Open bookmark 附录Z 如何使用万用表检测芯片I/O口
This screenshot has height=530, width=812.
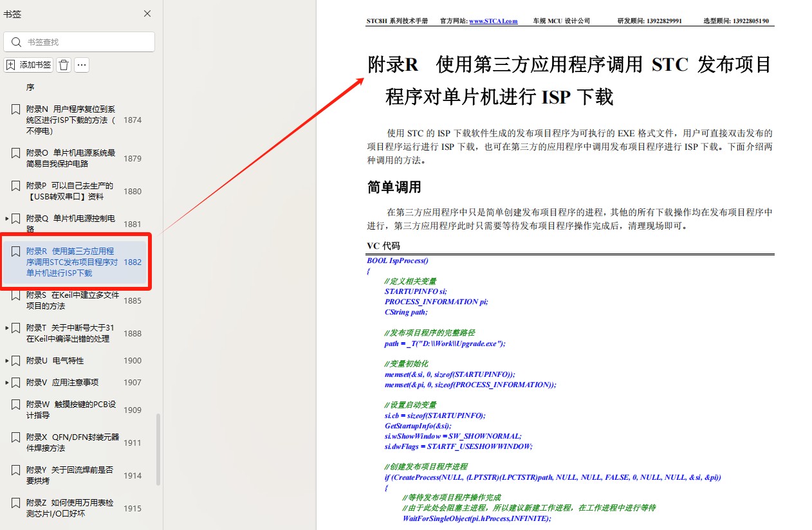click(x=70, y=508)
